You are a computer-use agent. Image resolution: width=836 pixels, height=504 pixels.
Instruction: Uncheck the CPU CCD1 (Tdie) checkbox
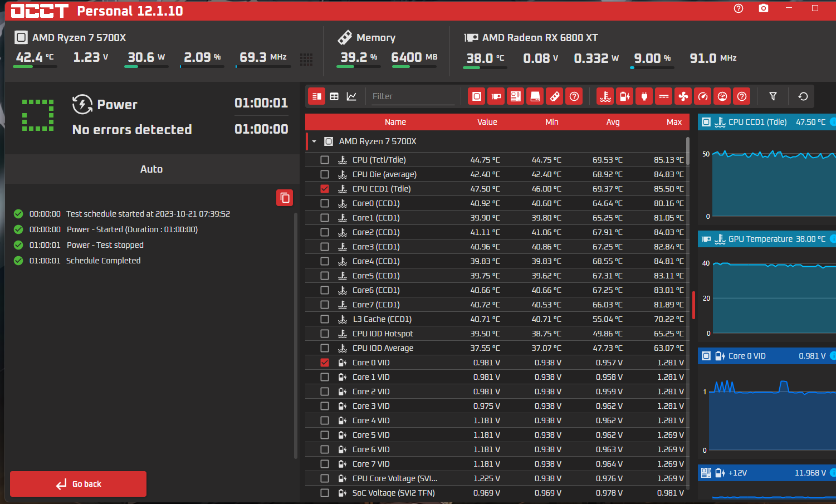tap(325, 189)
